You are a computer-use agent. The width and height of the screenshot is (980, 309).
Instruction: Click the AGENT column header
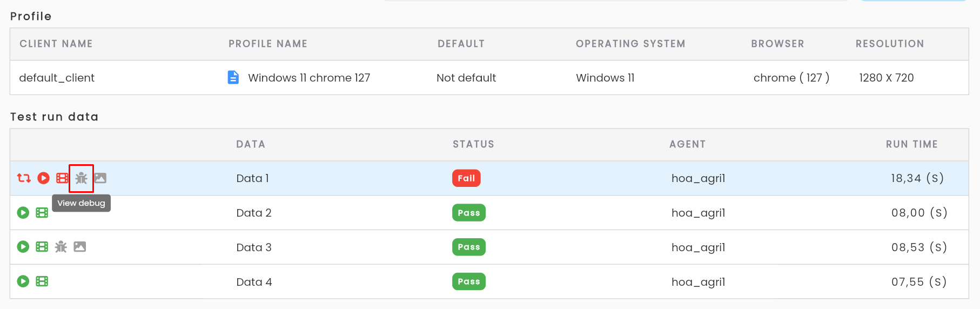[687, 144]
